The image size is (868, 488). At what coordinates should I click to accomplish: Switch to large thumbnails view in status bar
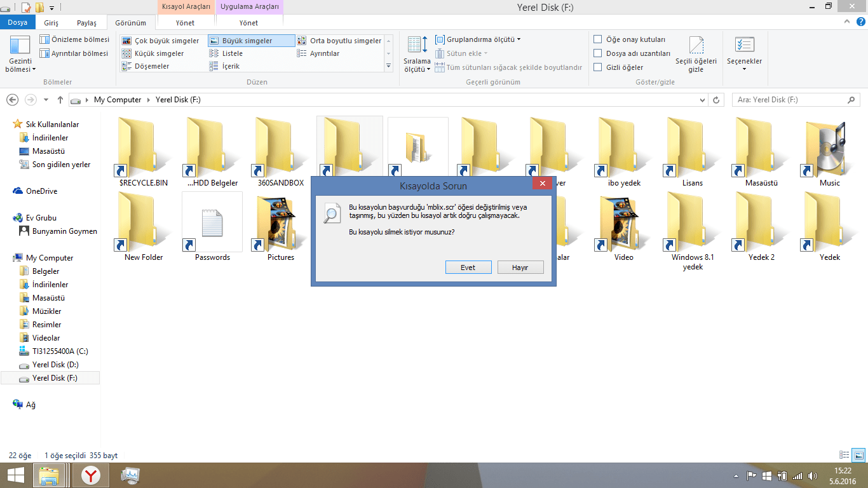[858, 455]
